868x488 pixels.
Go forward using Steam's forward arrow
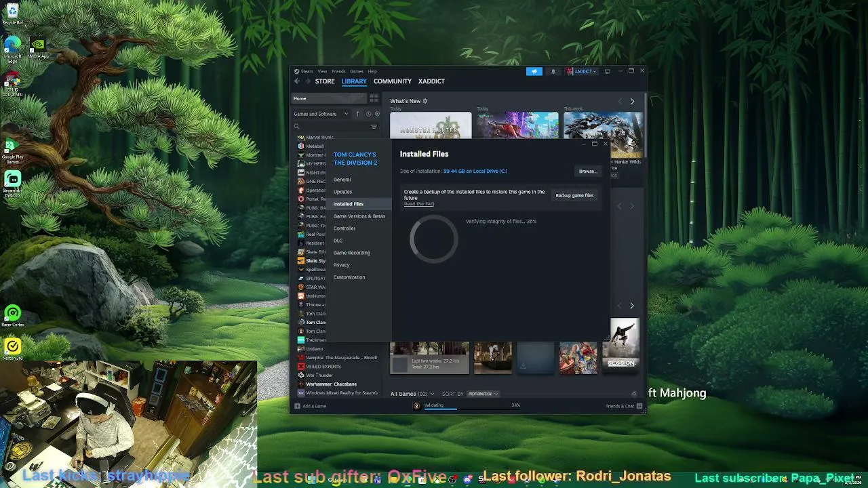(x=307, y=81)
